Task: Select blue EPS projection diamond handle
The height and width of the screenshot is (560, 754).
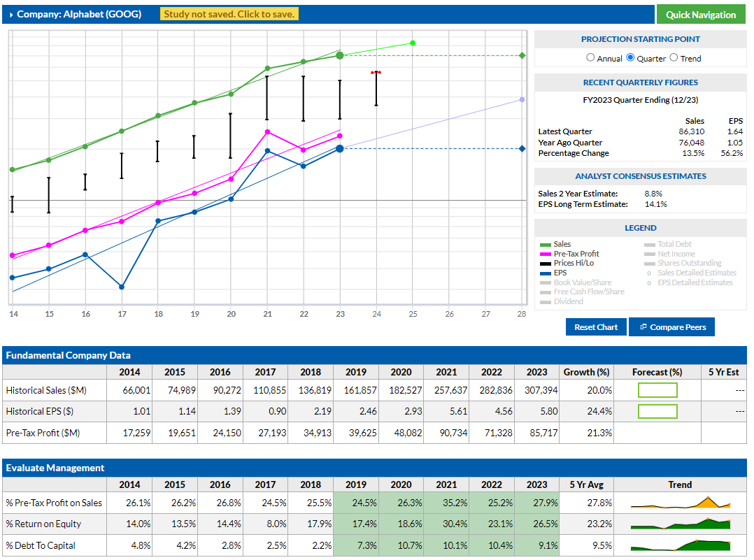Action: pyautogui.click(x=522, y=148)
